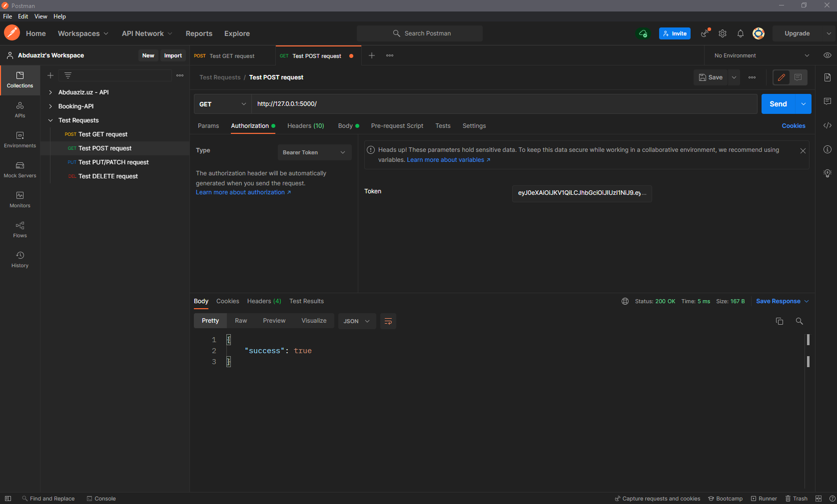This screenshot has width=837, height=504.
Task: Switch to the Headers (10) request tab
Action: [x=306, y=126]
